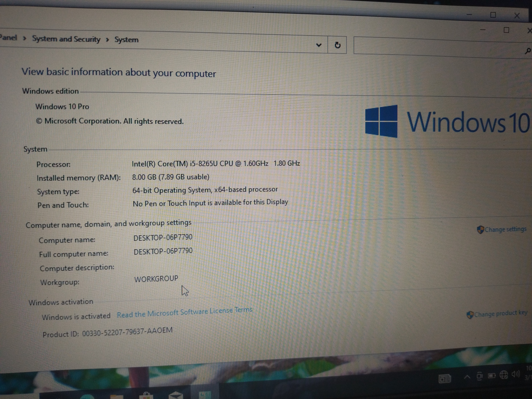Click the 'Installed memory (RAM):' label
This screenshot has width=532, height=399.
[79, 178]
